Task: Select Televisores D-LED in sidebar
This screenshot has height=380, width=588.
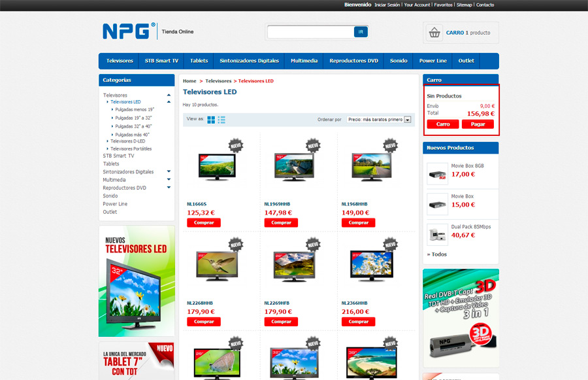Action: pos(128,141)
